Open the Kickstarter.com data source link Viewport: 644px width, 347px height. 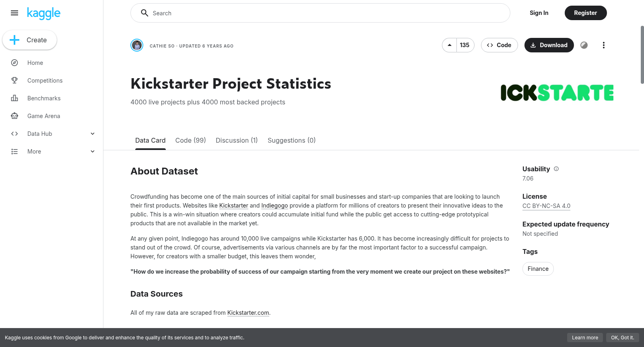click(x=248, y=313)
